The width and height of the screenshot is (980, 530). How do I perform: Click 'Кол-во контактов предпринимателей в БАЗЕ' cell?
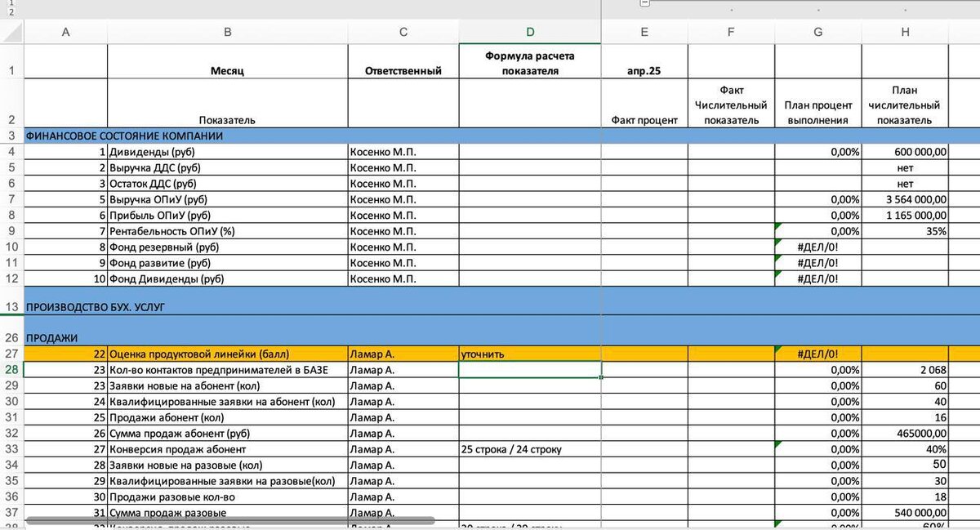228,370
